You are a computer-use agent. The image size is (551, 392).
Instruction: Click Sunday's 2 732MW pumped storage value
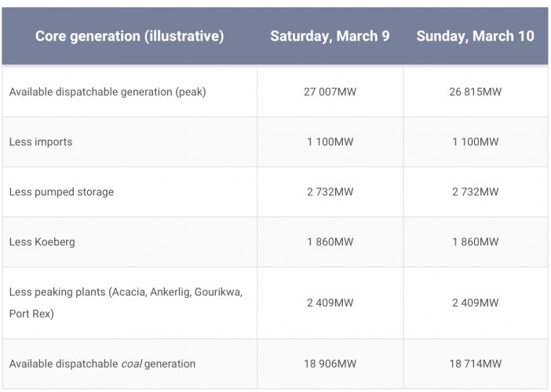click(x=475, y=192)
